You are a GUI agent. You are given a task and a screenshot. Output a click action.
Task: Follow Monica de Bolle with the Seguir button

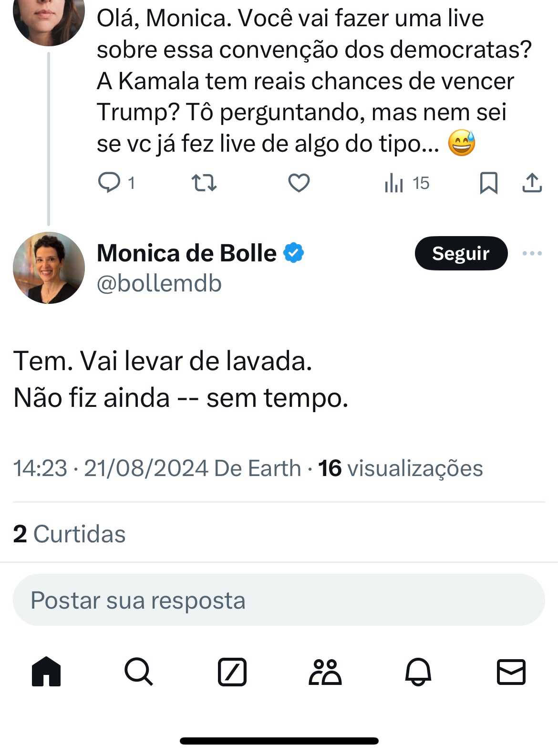[461, 253]
